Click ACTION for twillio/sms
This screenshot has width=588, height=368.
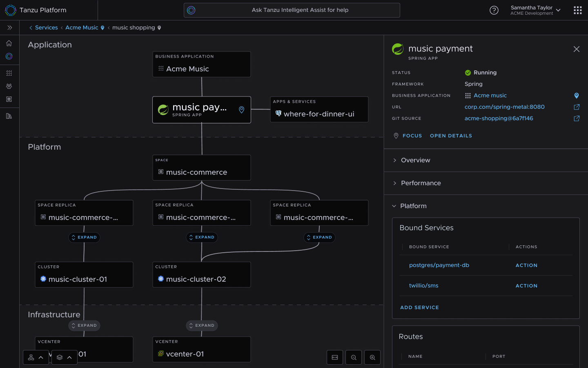coord(526,286)
